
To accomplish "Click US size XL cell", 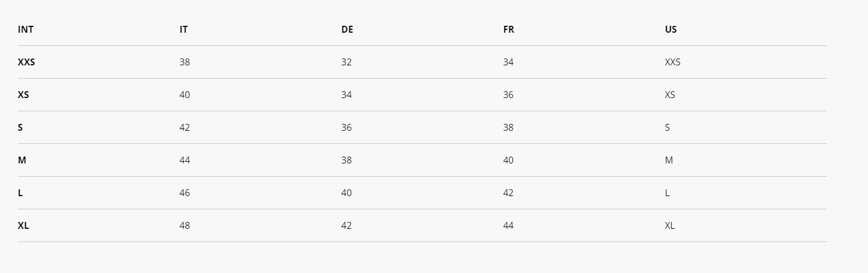I will [x=670, y=225].
